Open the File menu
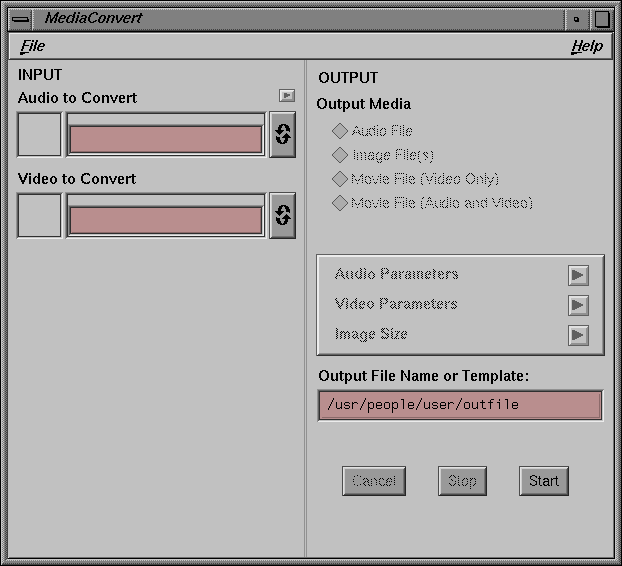Image resolution: width=622 pixels, height=566 pixels. (x=33, y=46)
